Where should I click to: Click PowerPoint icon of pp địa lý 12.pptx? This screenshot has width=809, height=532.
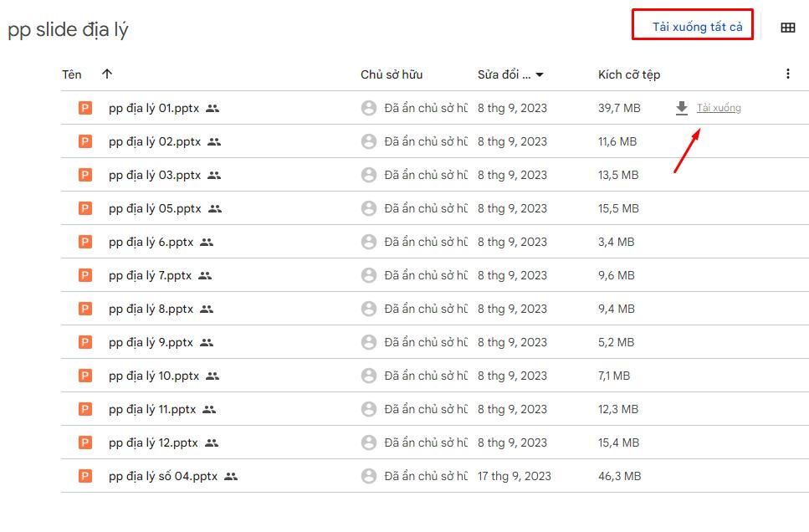[85, 442]
